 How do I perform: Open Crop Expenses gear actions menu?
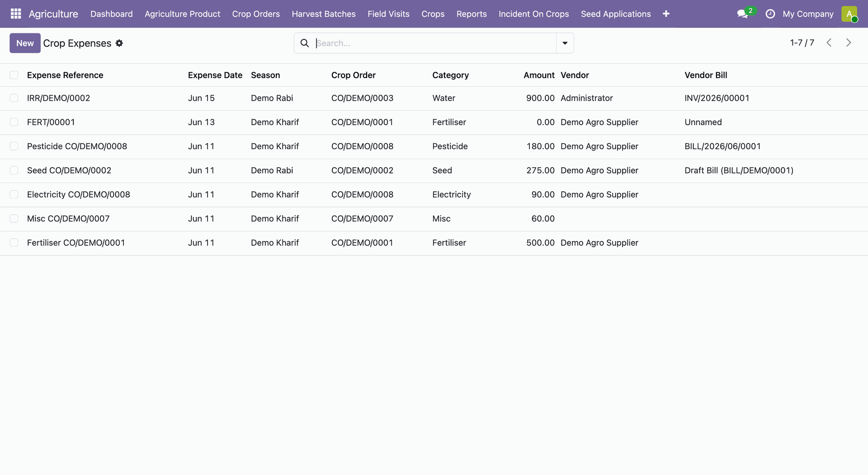(119, 43)
